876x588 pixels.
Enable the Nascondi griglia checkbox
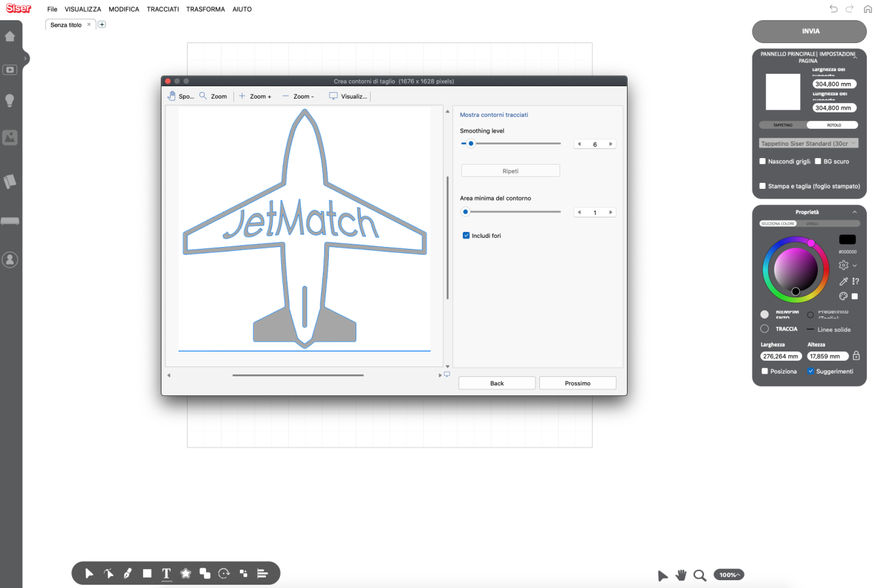point(762,161)
